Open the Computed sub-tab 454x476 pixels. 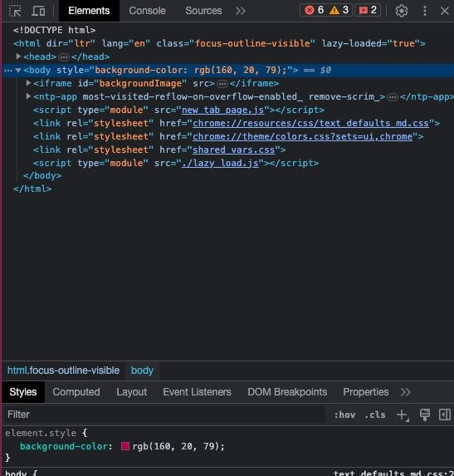point(76,392)
